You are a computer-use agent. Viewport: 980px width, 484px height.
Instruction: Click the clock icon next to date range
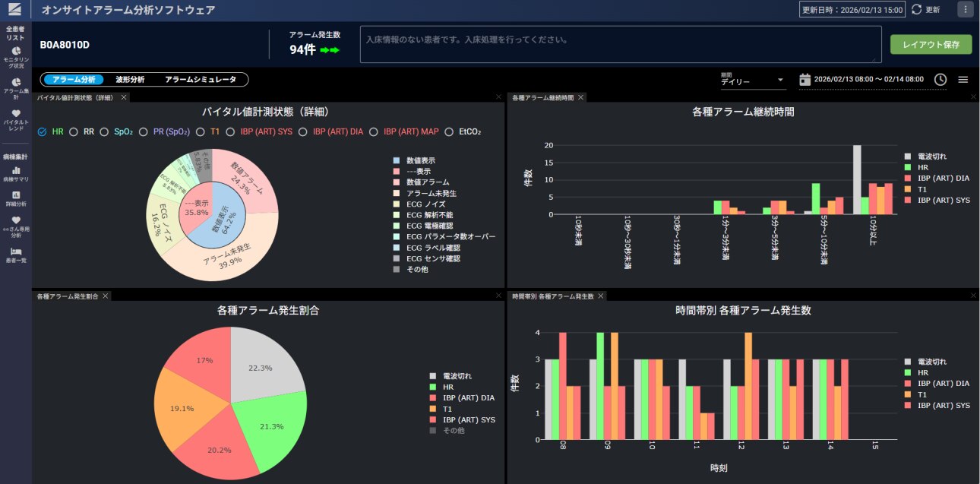pyautogui.click(x=940, y=79)
